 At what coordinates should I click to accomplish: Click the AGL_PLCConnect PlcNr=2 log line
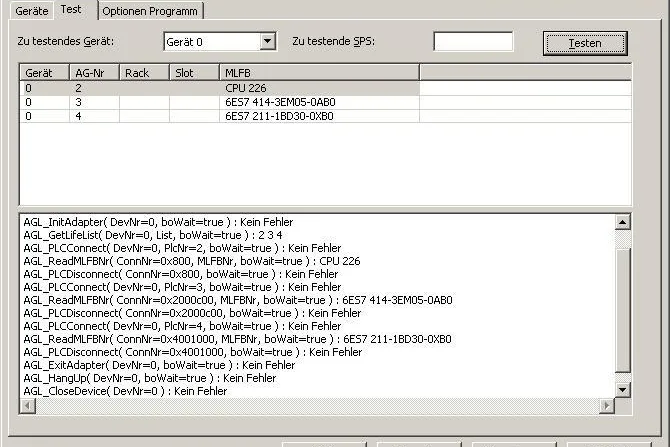pyautogui.click(x=182, y=248)
